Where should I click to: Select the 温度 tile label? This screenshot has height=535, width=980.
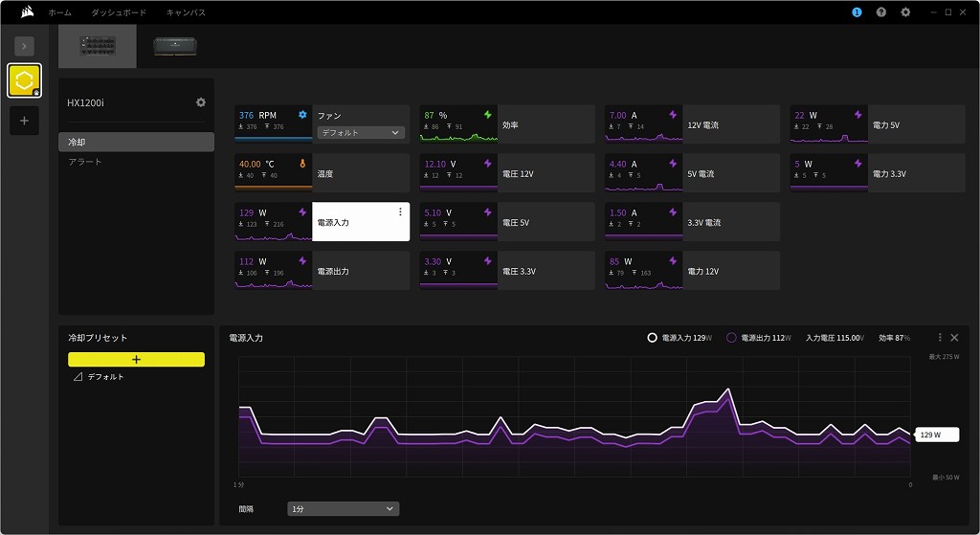click(x=325, y=174)
